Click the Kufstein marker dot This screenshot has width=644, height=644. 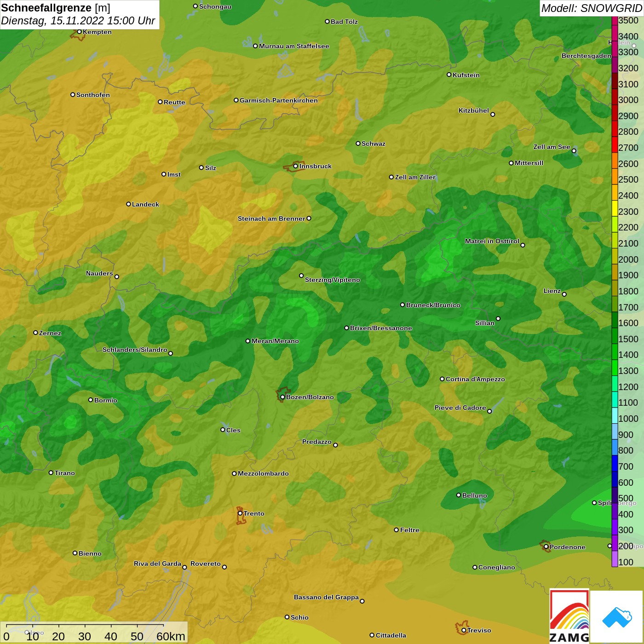[449, 75]
